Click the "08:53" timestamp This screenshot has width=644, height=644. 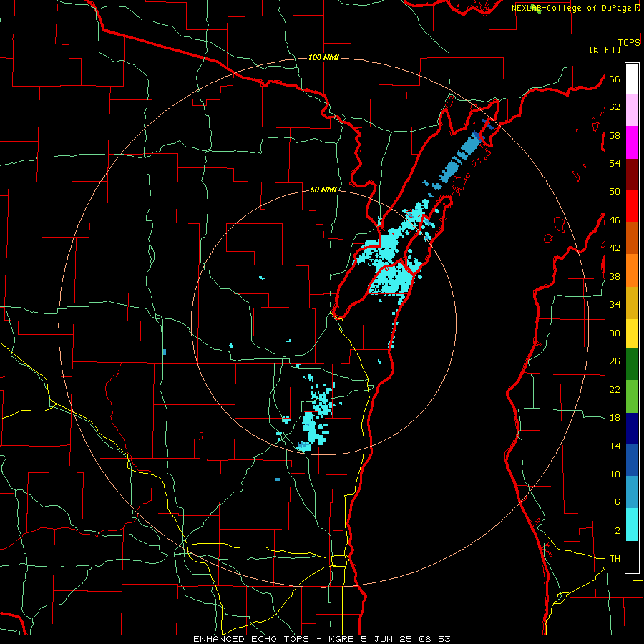coord(434,639)
